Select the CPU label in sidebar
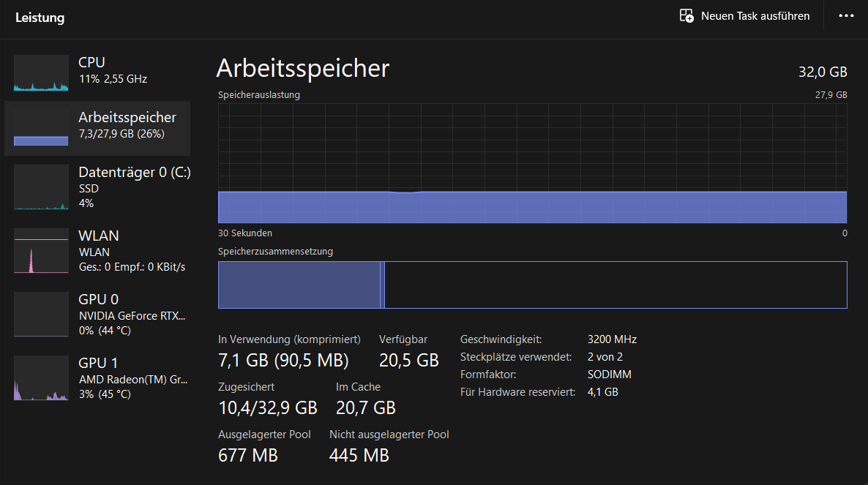868x485 pixels. point(91,63)
